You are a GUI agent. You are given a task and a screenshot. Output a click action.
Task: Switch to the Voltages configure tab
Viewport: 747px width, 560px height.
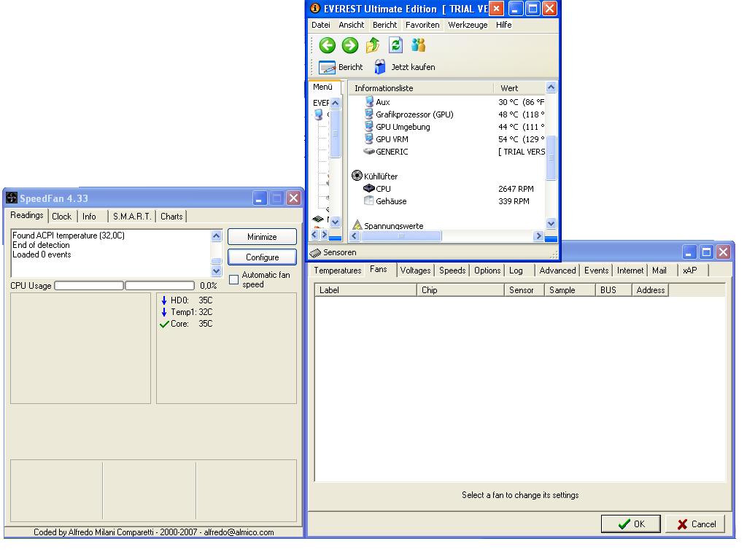click(x=415, y=271)
